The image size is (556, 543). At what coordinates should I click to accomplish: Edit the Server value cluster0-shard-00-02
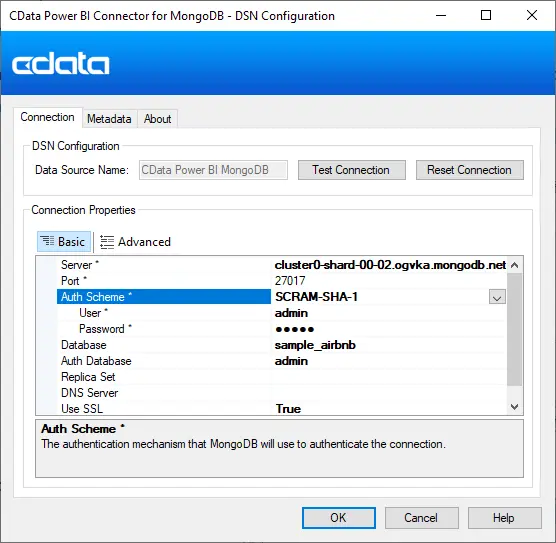390,265
